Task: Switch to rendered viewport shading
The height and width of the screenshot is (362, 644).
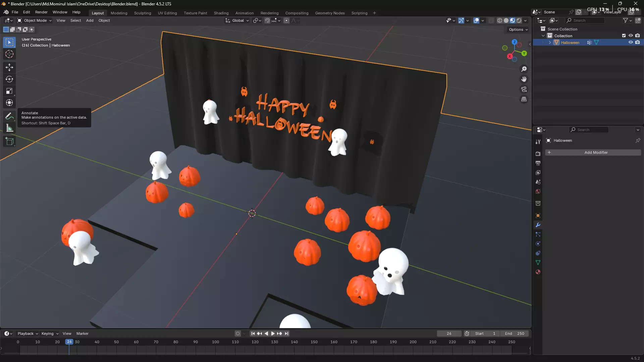Action: pos(519,20)
